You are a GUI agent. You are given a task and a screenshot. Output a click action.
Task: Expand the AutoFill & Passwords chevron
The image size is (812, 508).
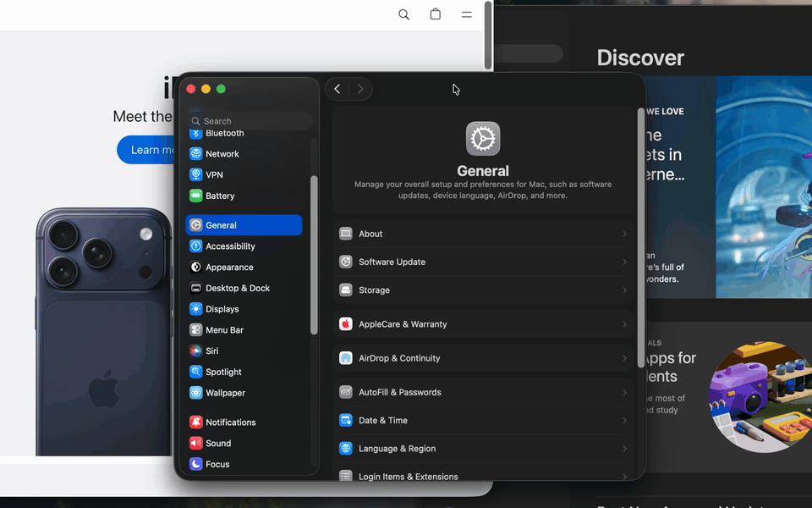tap(624, 392)
